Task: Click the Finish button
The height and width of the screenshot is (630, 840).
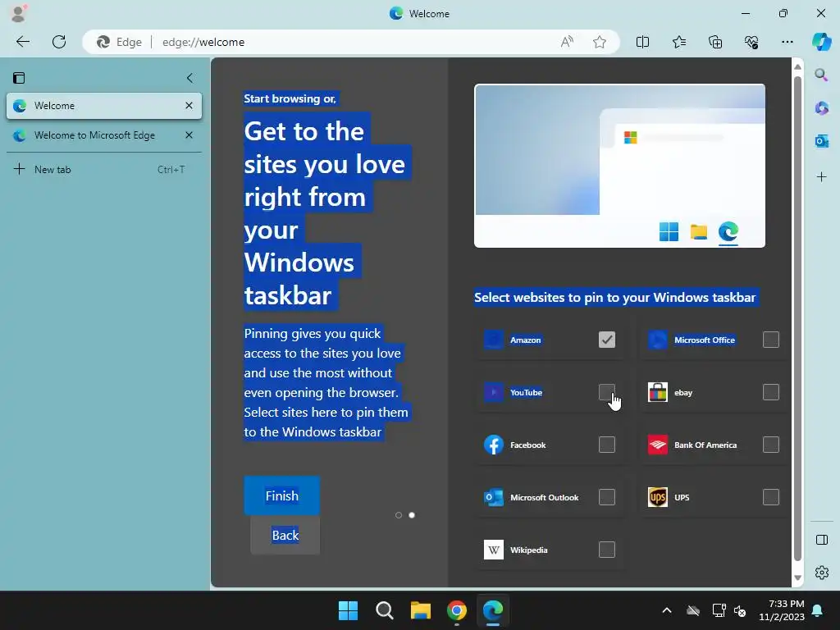Action: click(x=282, y=495)
